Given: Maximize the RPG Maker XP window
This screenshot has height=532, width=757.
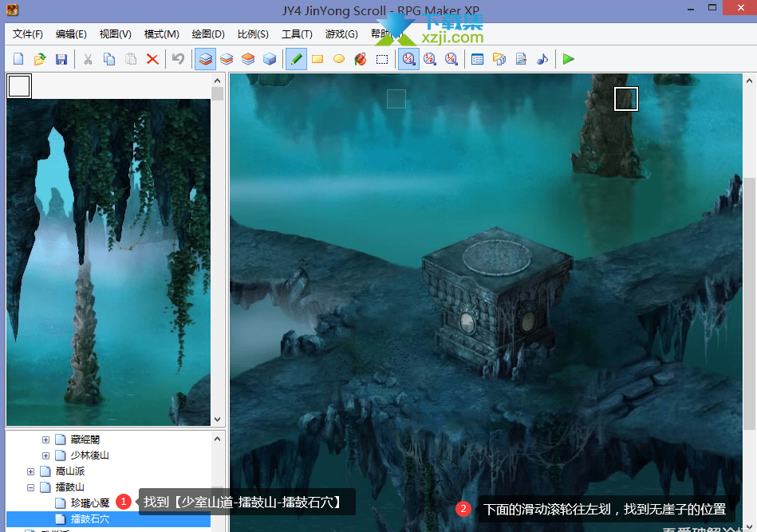Looking at the screenshot, I should (712, 8).
